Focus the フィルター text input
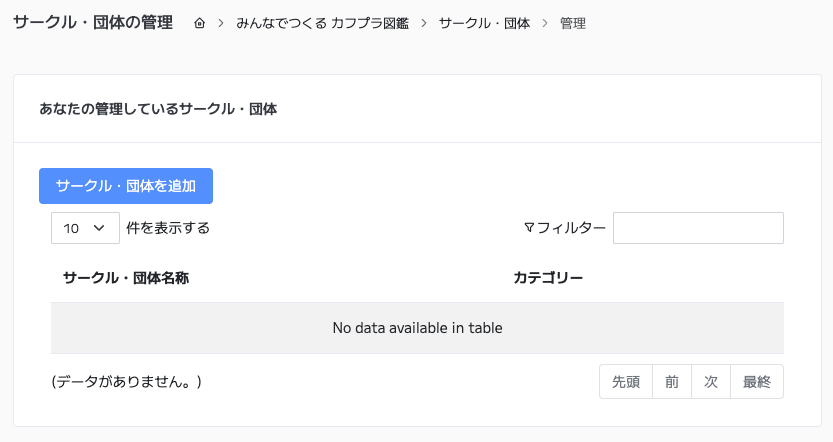Image resolution: width=833 pixels, height=442 pixels. 698,228
